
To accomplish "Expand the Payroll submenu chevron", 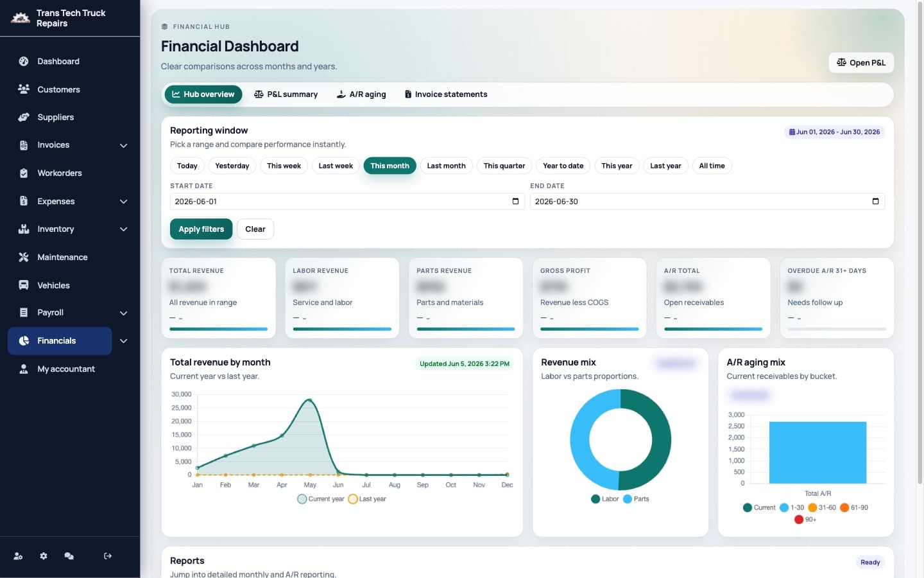I will coord(124,313).
